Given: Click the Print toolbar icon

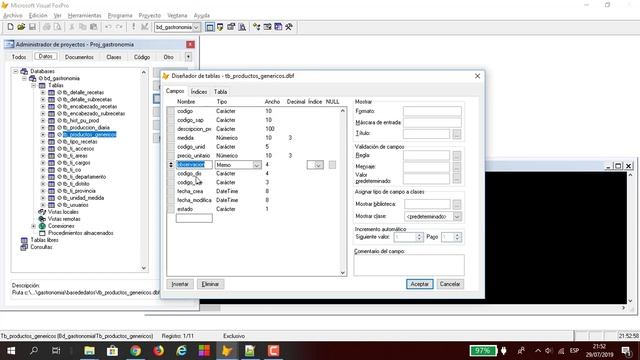Looking at the screenshot, I should (x=47, y=27).
